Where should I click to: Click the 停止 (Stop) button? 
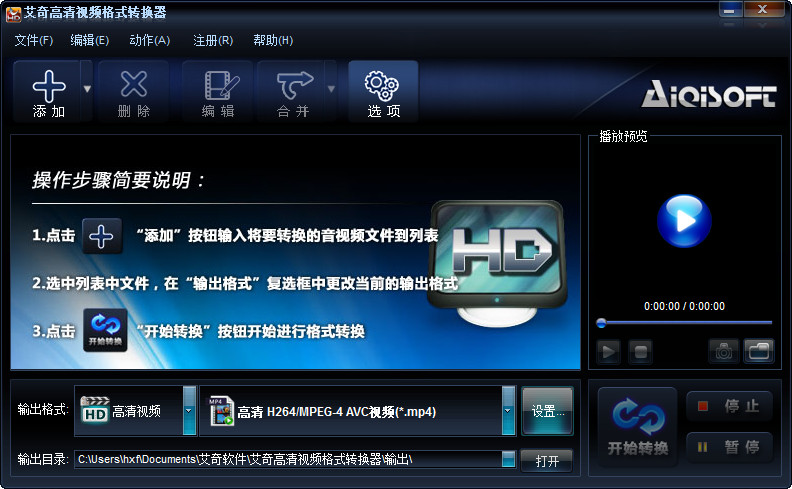click(729, 406)
